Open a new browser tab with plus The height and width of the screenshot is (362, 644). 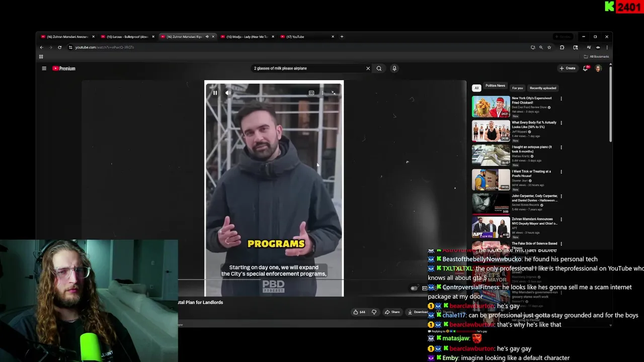tap(342, 37)
